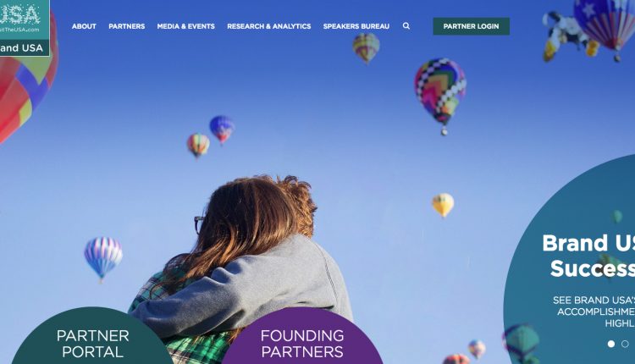
Task: Switch to the second hollow slide dot
Action: (x=625, y=344)
